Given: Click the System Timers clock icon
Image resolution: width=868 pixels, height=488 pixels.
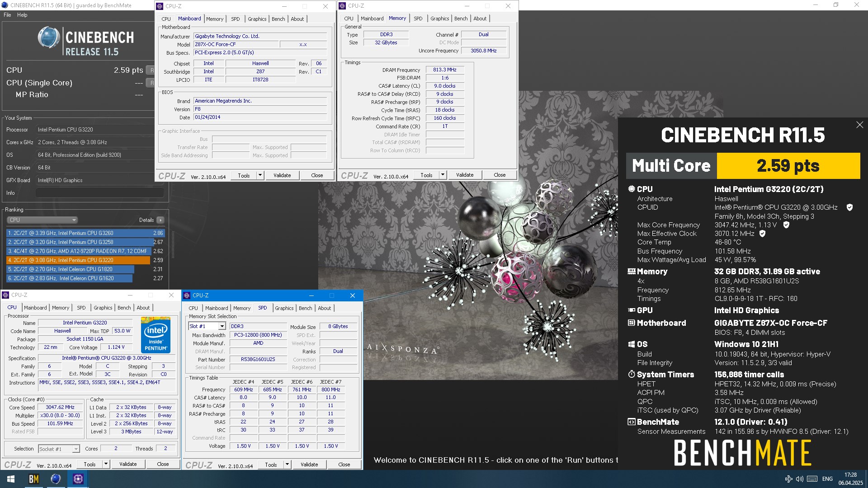Looking at the screenshot, I should pyautogui.click(x=632, y=375).
